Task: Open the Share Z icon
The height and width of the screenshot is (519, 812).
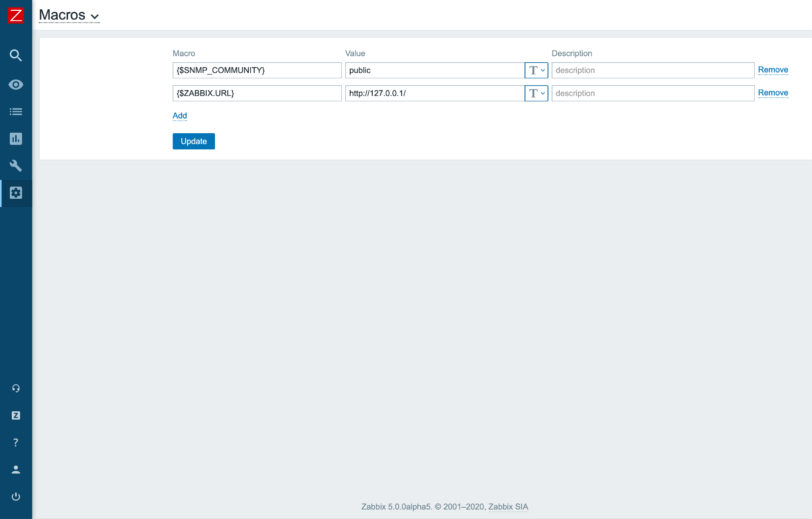Action: [16, 416]
